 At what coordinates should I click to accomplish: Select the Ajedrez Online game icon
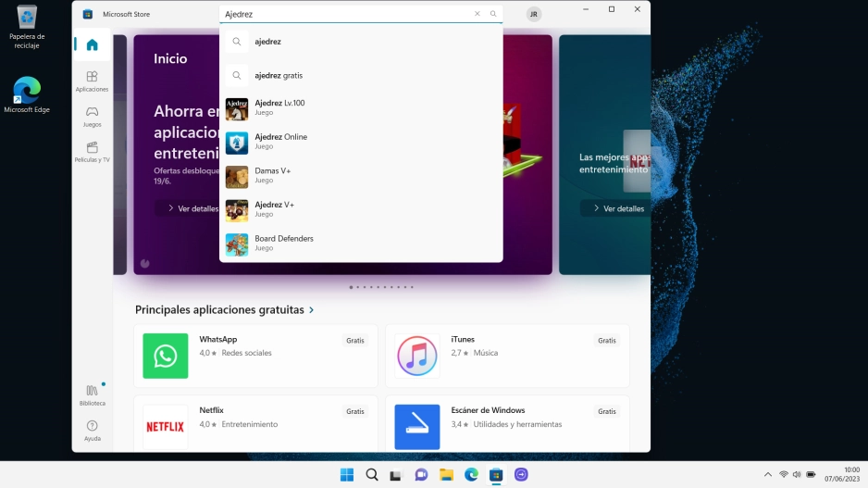(x=236, y=143)
